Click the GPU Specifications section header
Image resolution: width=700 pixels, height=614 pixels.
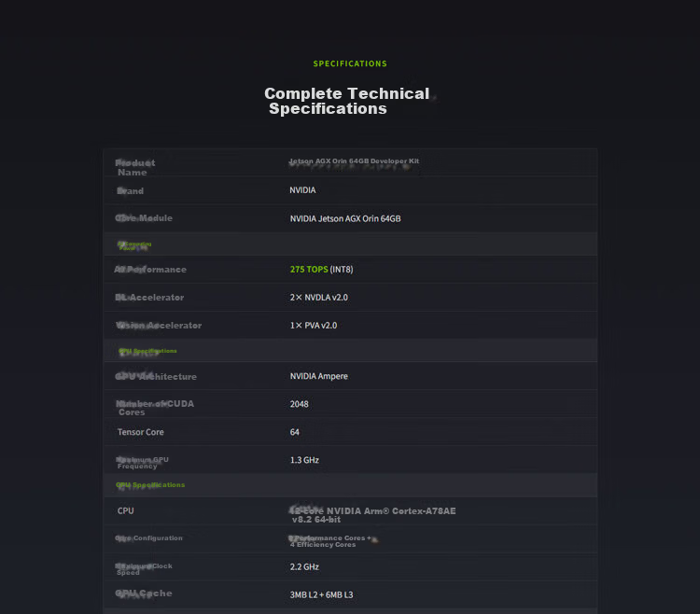(147, 351)
